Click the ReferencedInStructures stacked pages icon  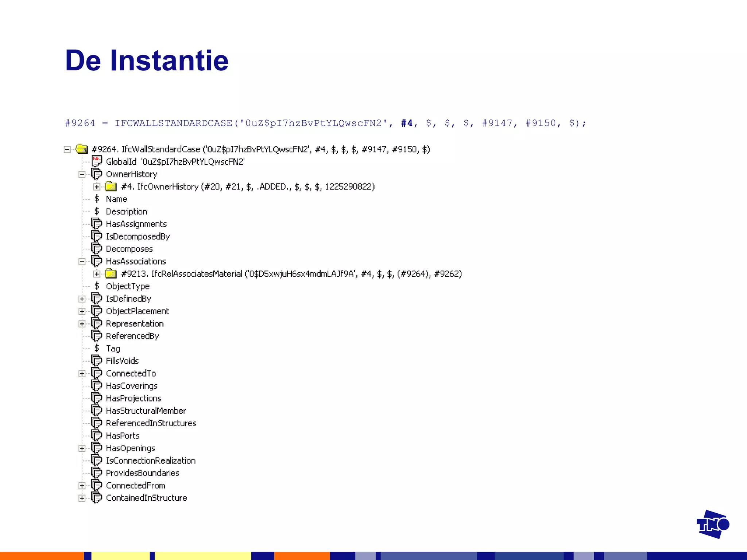(x=96, y=423)
